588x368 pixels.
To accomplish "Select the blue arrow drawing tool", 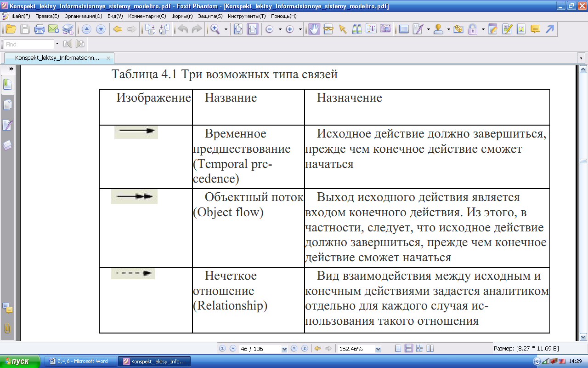I will (549, 29).
